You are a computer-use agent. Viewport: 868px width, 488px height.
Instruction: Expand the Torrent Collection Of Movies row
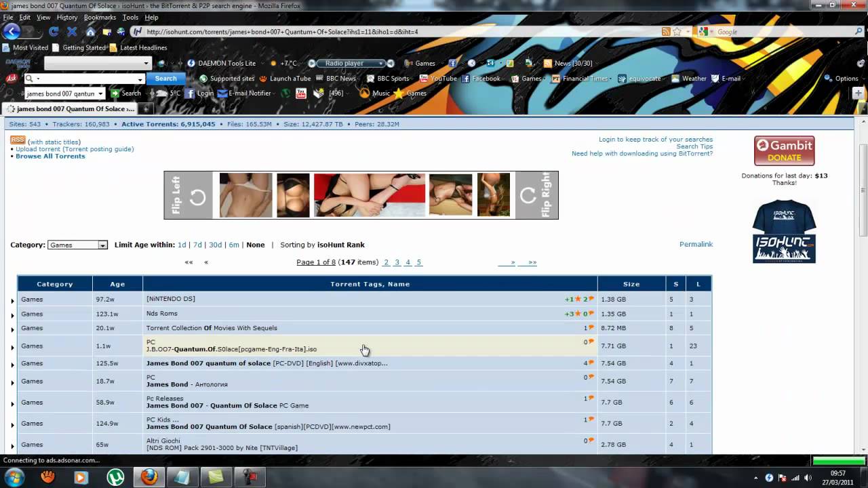coord(12,329)
